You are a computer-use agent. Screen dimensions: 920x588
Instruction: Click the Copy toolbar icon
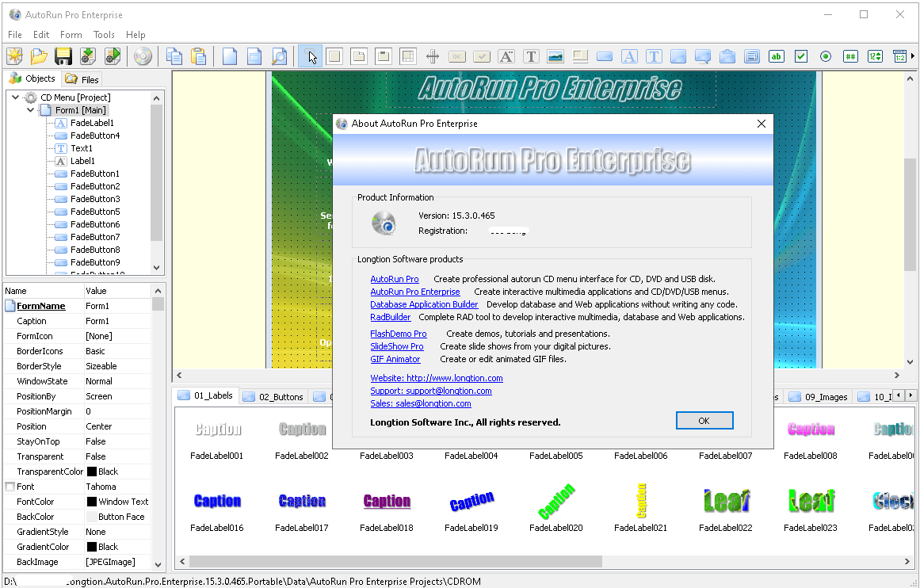(x=174, y=56)
